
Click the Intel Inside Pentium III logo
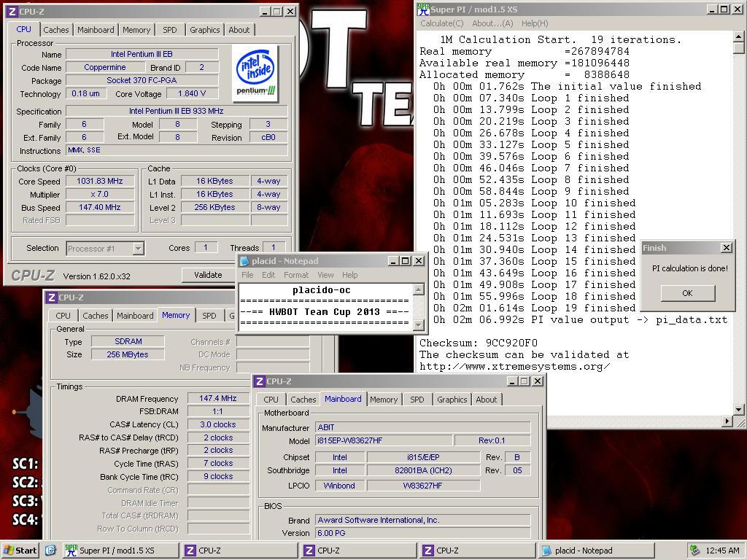pos(255,73)
